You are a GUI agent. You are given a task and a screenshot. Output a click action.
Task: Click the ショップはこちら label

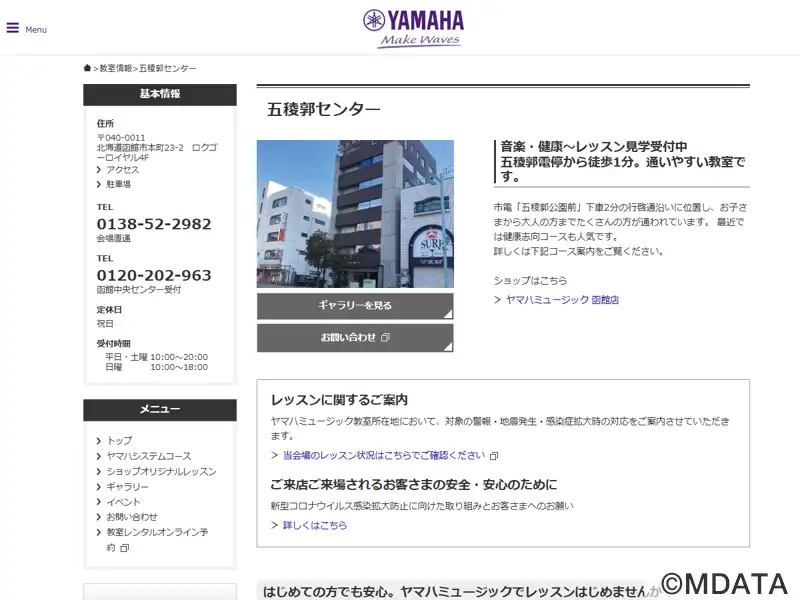coord(530,281)
